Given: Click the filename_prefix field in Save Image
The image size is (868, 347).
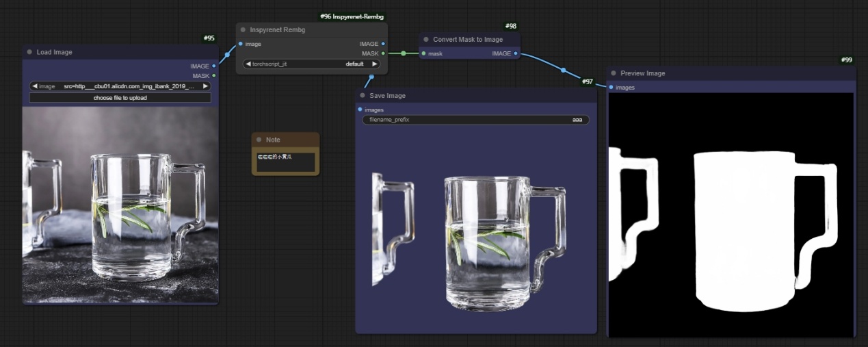Looking at the screenshot, I should point(475,120).
